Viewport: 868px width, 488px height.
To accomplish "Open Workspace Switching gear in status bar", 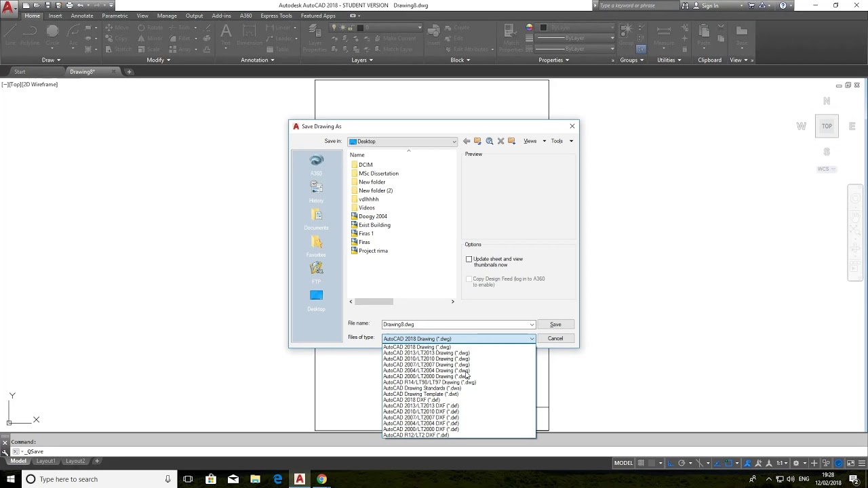I will pos(796,463).
